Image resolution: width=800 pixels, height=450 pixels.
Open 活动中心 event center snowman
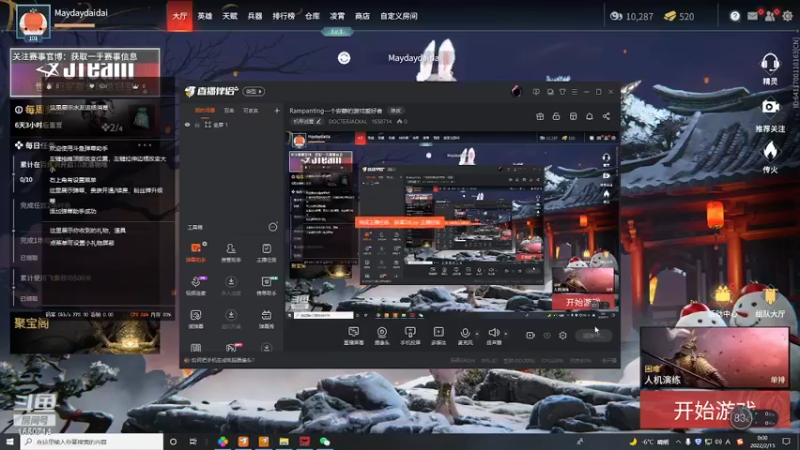coord(723,302)
